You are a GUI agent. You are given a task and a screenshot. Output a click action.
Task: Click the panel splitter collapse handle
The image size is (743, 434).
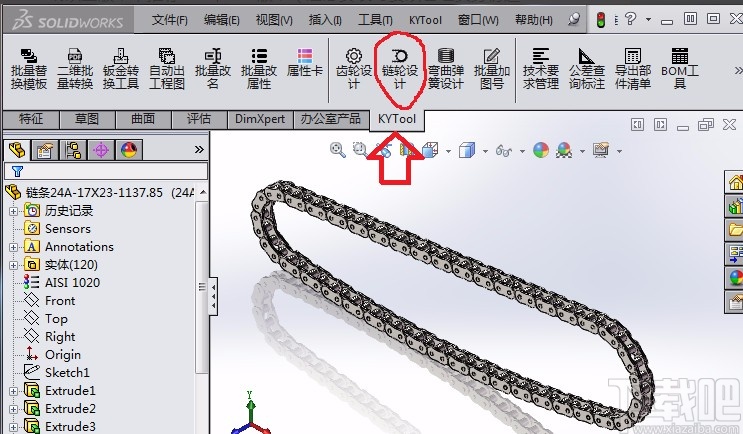pos(213,297)
